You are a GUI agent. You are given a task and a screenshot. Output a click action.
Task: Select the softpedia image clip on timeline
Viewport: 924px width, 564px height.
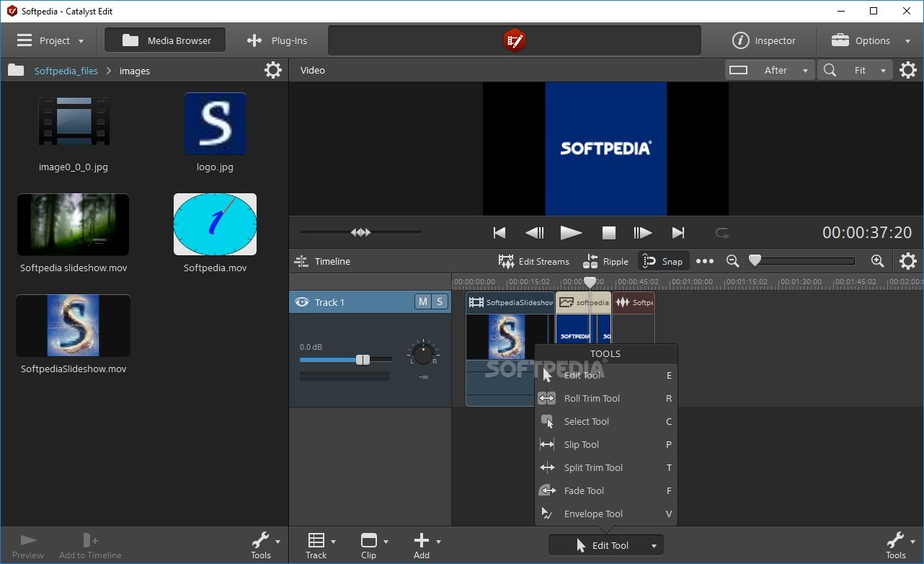point(583,318)
